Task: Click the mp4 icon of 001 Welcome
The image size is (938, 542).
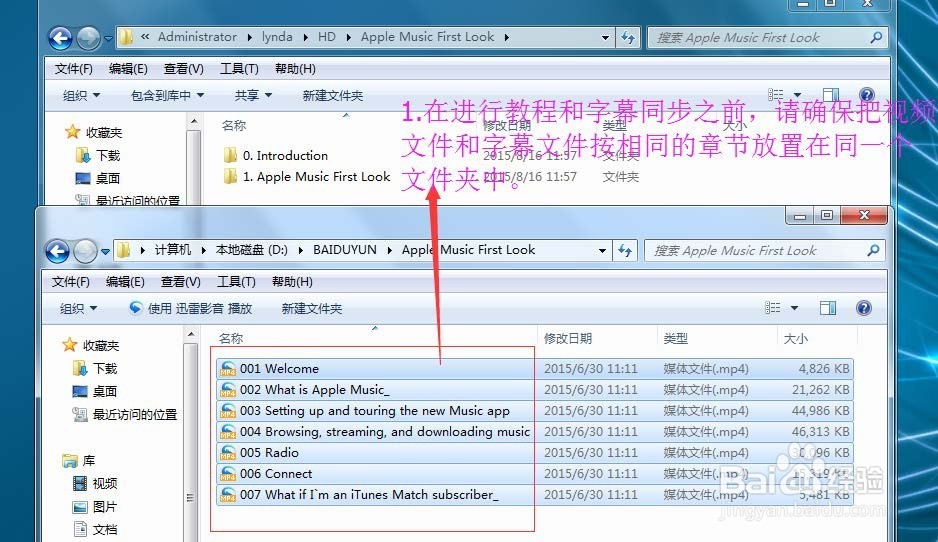Action: [228, 369]
